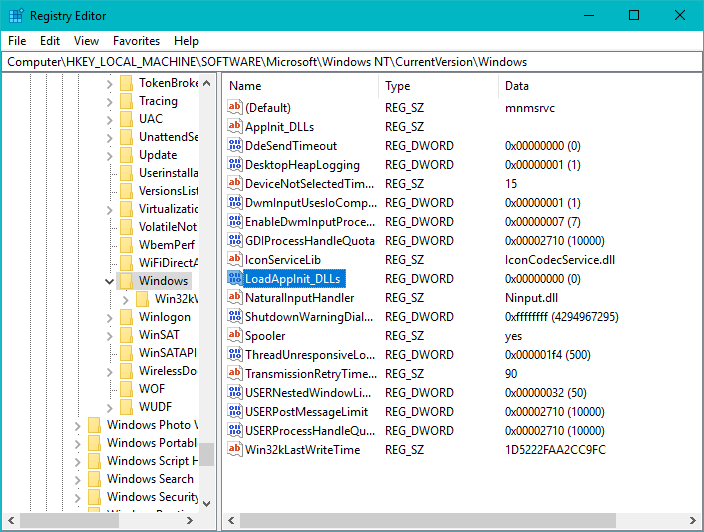Select the LoadAppInit_DLLs value name
704x532 pixels.
[x=293, y=279]
